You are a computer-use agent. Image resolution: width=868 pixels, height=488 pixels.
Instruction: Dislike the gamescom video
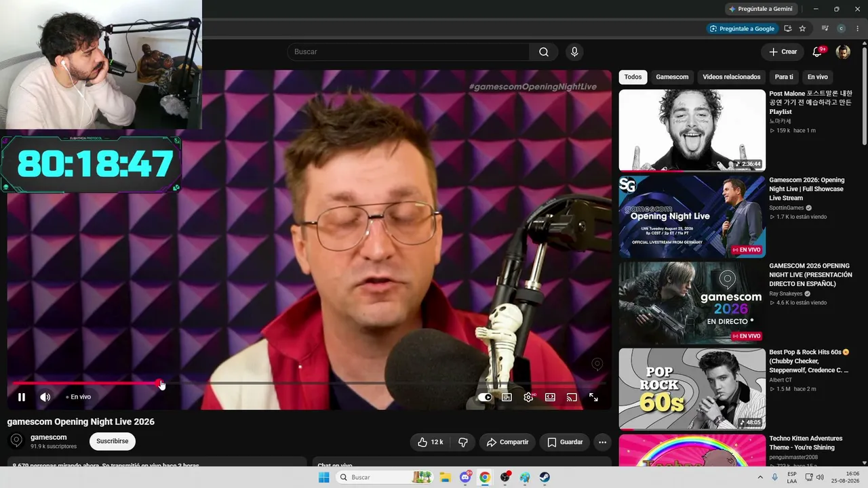463,442
